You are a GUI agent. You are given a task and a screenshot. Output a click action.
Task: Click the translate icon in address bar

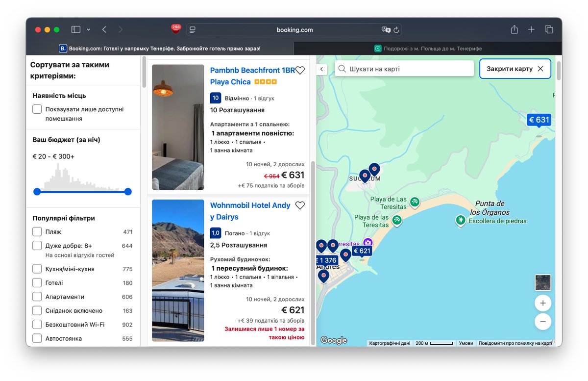(386, 30)
